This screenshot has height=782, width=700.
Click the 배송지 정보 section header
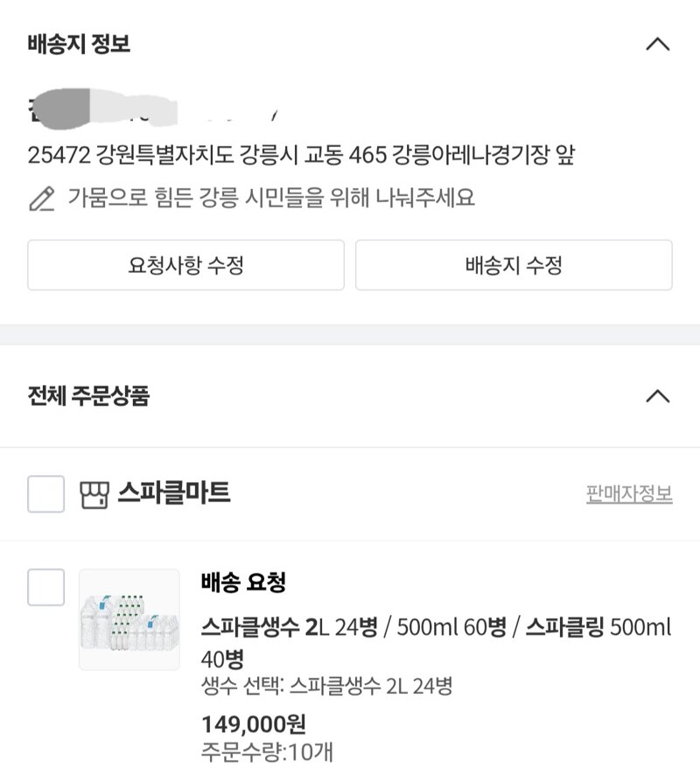click(x=79, y=44)
